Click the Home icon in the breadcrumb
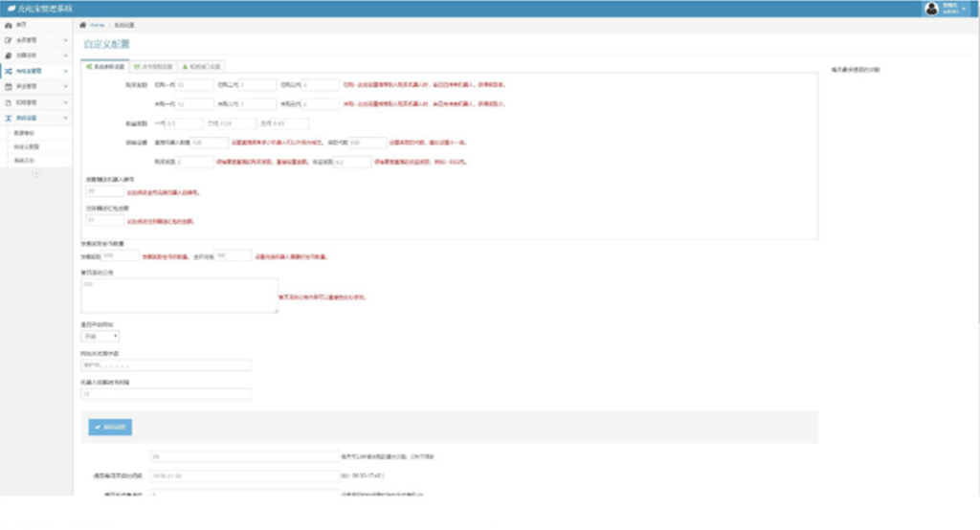Screen dimensions: 980x530 tap(83, 24)
